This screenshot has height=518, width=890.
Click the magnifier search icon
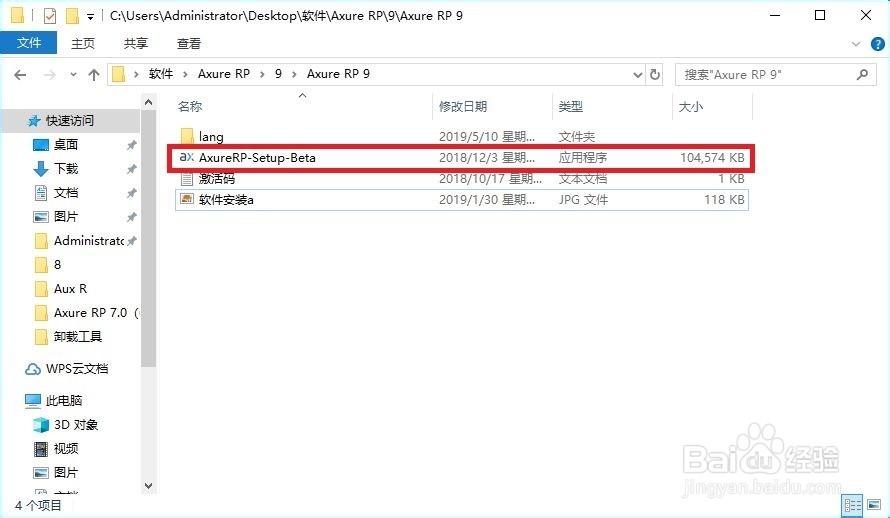point(862,74)
